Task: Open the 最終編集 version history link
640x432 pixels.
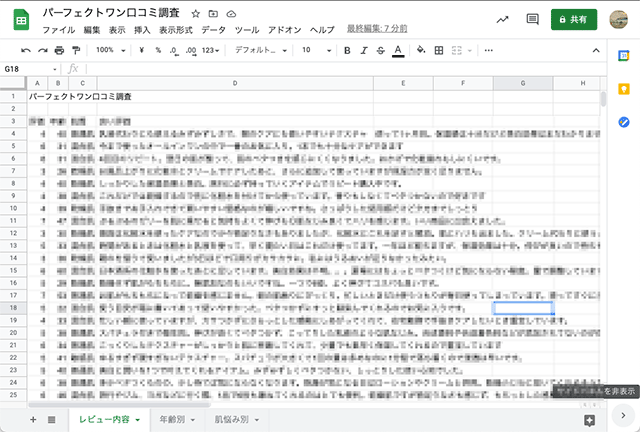Action: tap(377, 29)
